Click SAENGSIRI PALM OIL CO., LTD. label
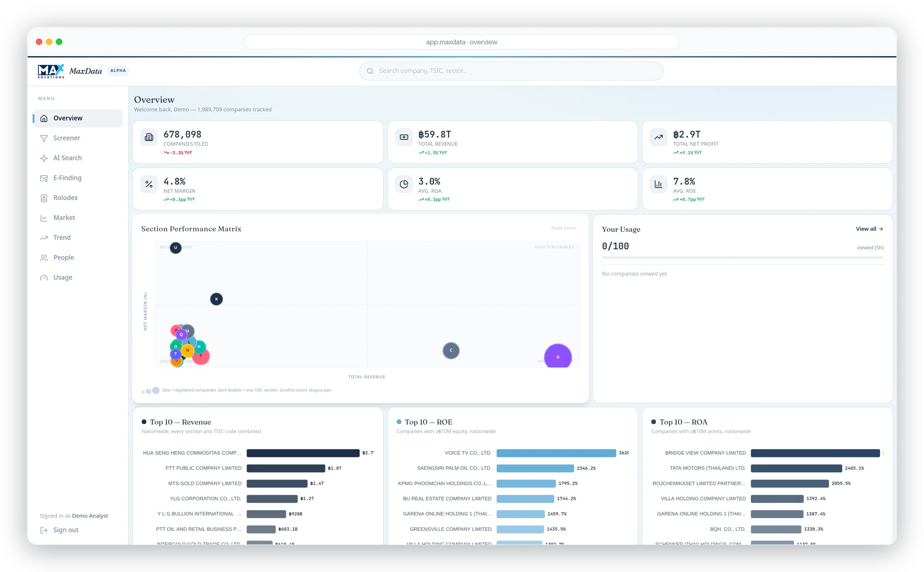 pyautogui.click(x=454, y=469)
